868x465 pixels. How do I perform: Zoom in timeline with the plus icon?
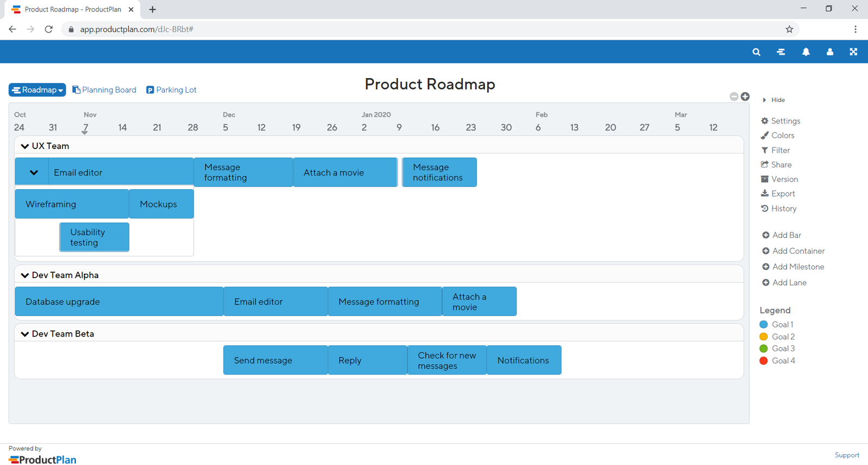point(745,96)
